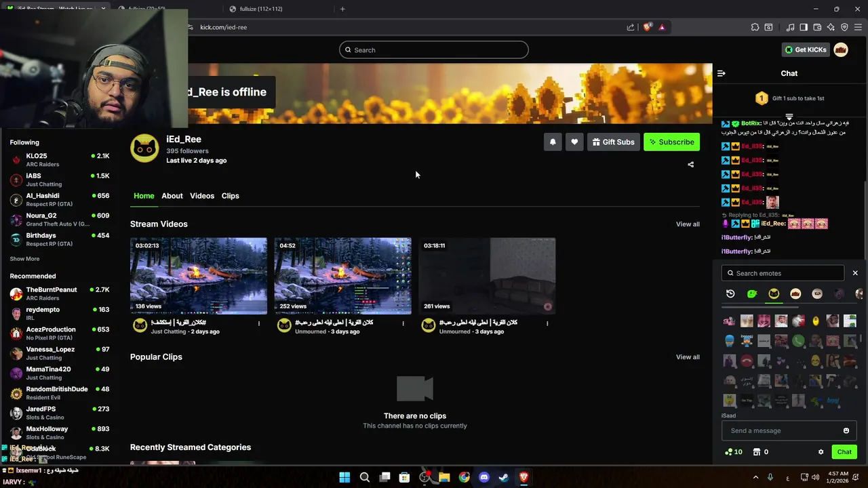Open MaxHolloway recommended channel
Viewport: 868px width, 488px height.
60,433
